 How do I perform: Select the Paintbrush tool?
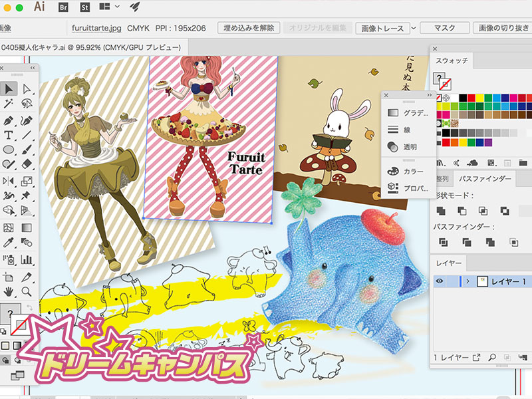(x=27, y=150)
